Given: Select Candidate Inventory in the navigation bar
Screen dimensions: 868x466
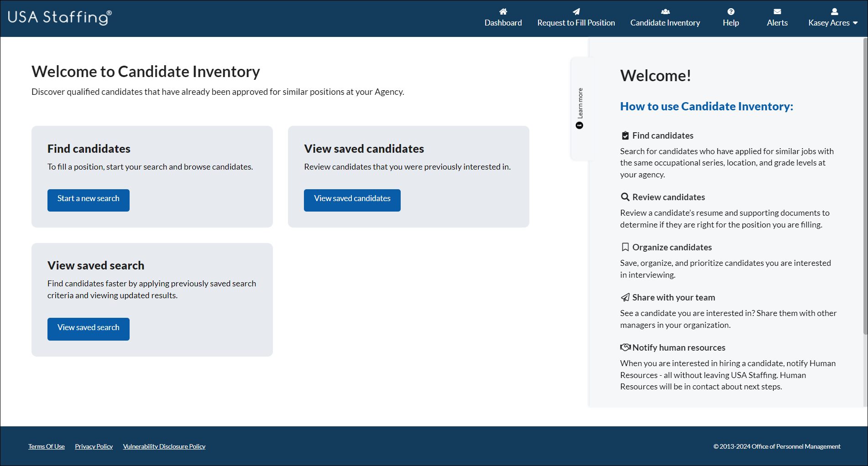Looking at the screenshot, I should (x=665, y=22).
